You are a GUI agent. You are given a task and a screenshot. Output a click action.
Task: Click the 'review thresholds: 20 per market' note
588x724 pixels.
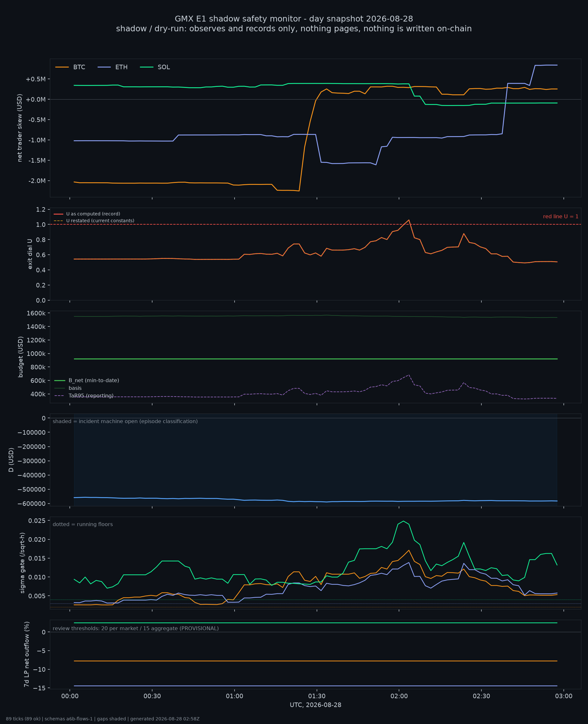(135, 628)
